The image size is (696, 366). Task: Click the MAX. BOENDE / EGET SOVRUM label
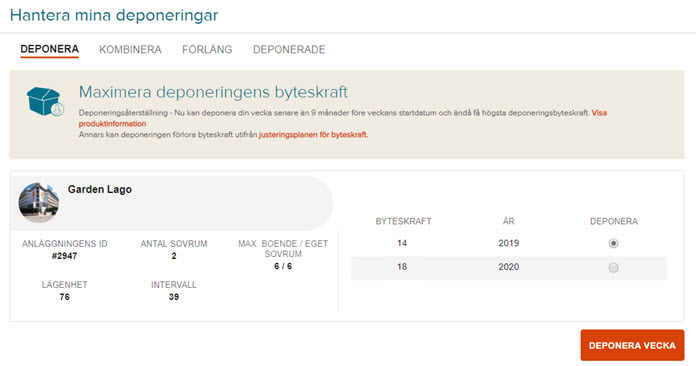pos(283,249)
